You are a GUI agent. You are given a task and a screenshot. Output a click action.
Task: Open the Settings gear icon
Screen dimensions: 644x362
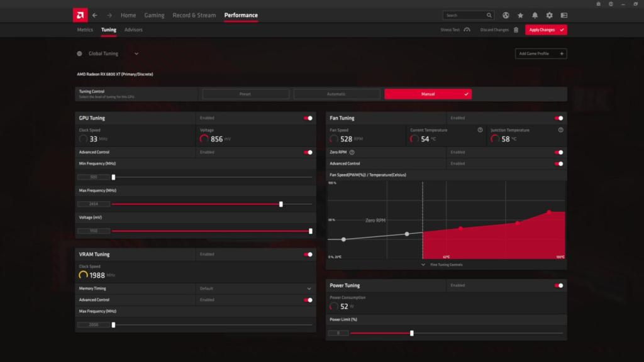(x=548, y=14)
